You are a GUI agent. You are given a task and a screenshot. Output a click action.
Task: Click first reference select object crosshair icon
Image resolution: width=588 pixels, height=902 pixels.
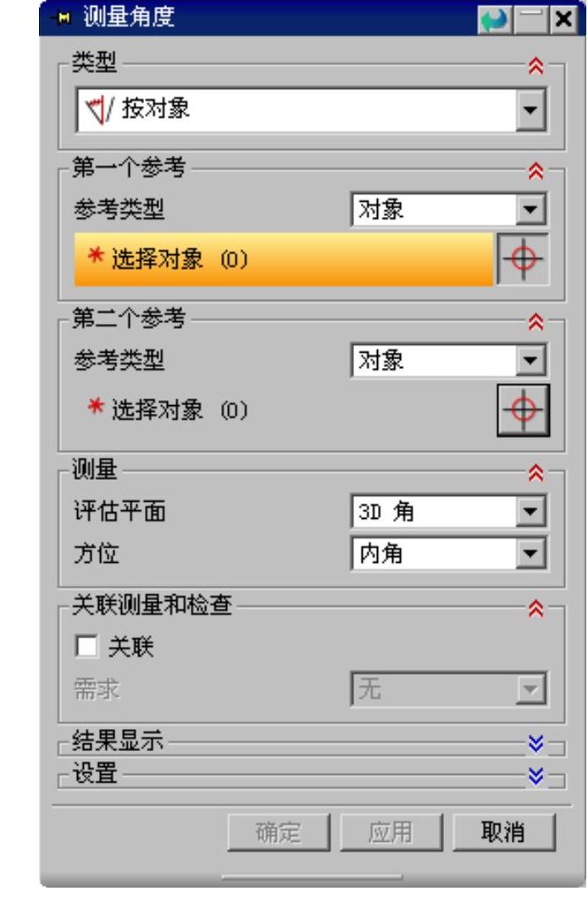pyautogui.click(x=523, y=259)
